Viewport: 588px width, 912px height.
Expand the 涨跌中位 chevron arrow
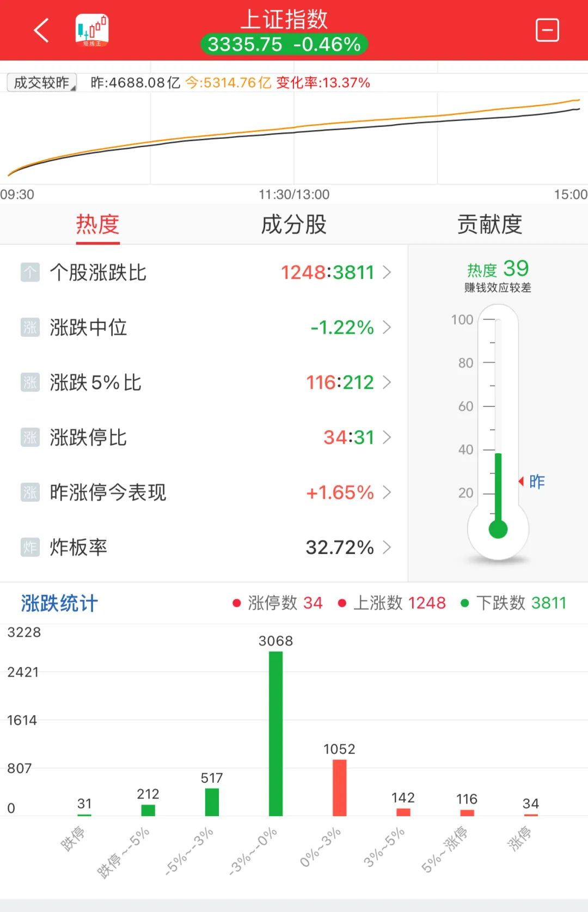point(387,327)
